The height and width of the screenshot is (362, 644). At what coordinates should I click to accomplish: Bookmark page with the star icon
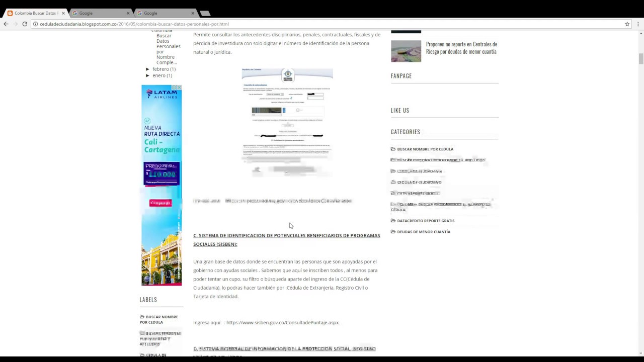tap(627, 24)
